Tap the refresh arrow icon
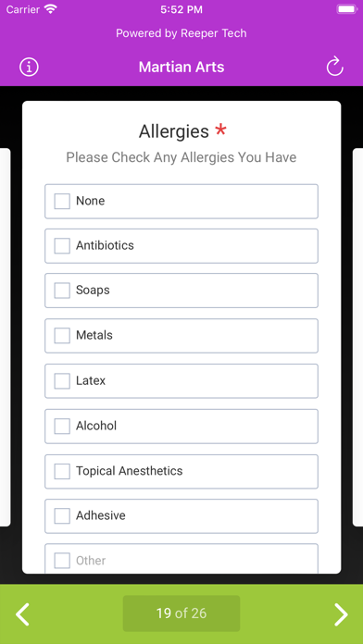This screenshot has width=363, height=644. pos(334,67)
